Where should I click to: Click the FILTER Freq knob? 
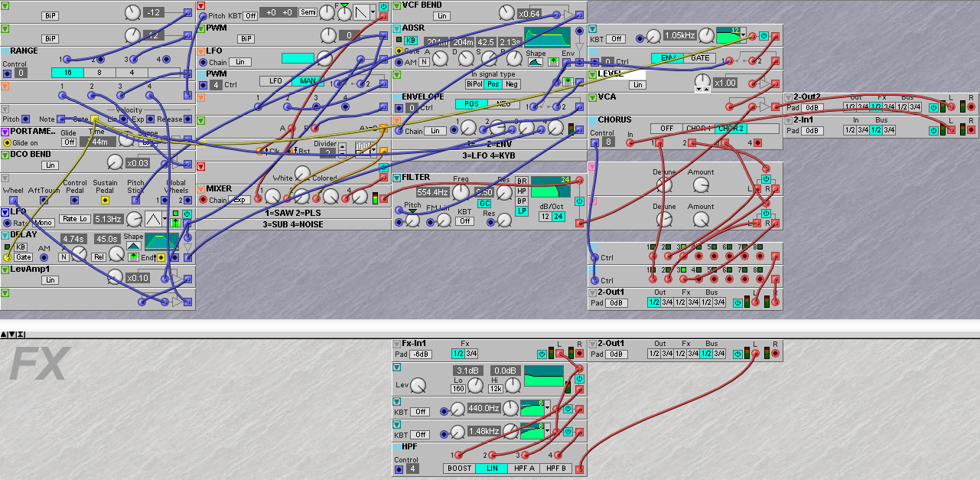pyautogui.click(x=461, y=192)
